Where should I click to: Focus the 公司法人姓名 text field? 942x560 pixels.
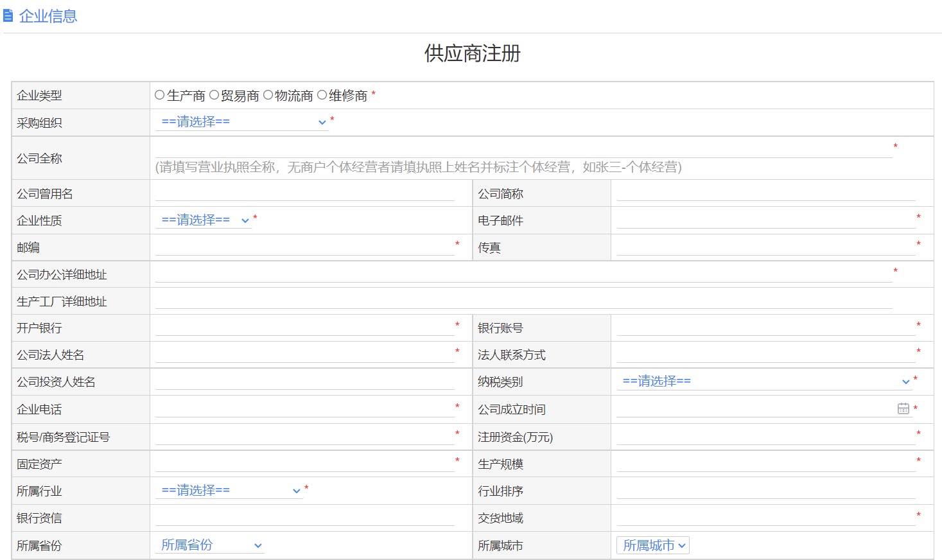(x=304, y=354)
